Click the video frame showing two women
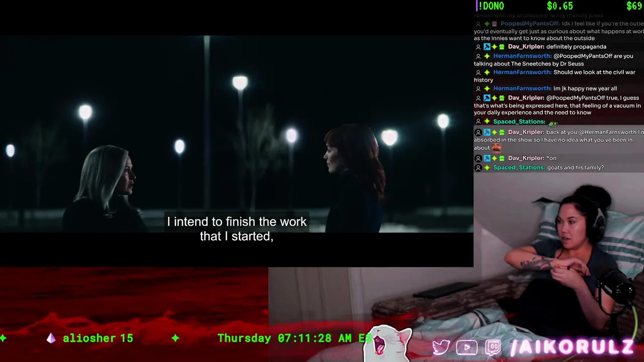The height and width of the screenshot is (362, 644). (x=236, y=134)
